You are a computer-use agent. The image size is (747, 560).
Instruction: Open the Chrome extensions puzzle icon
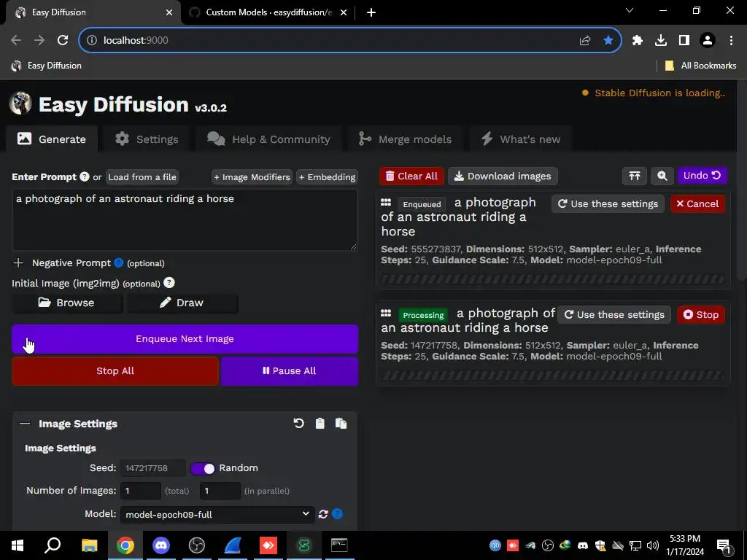pyautogui.click(x=638, y=41)
